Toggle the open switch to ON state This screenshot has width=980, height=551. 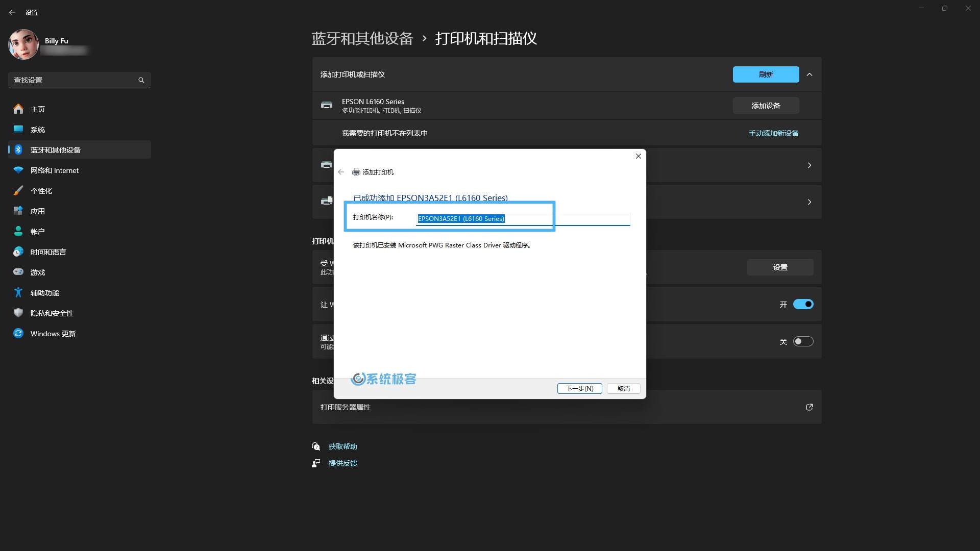pyautogui.click(x=802, y=341)
